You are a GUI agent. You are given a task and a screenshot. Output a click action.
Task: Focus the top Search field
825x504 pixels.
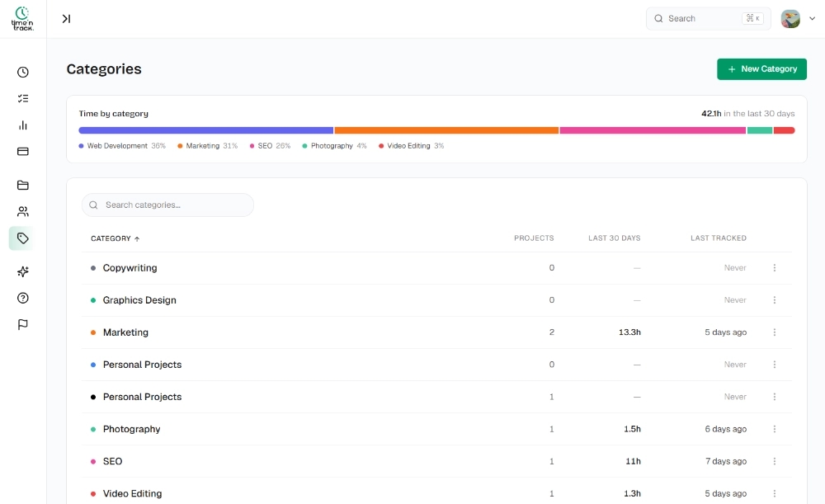point(708,18)
